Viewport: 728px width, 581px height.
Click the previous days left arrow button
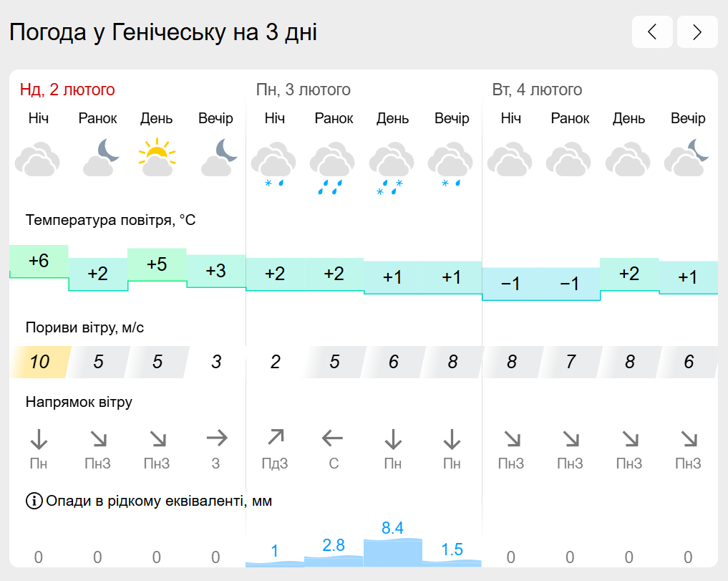pyautogui.click(x=652, y=32)
